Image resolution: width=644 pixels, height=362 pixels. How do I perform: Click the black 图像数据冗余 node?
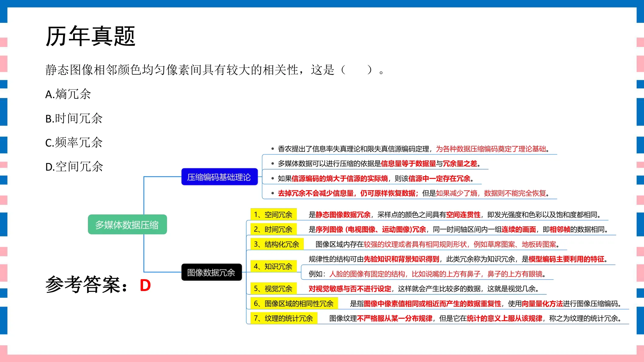(x=211, y=272)
